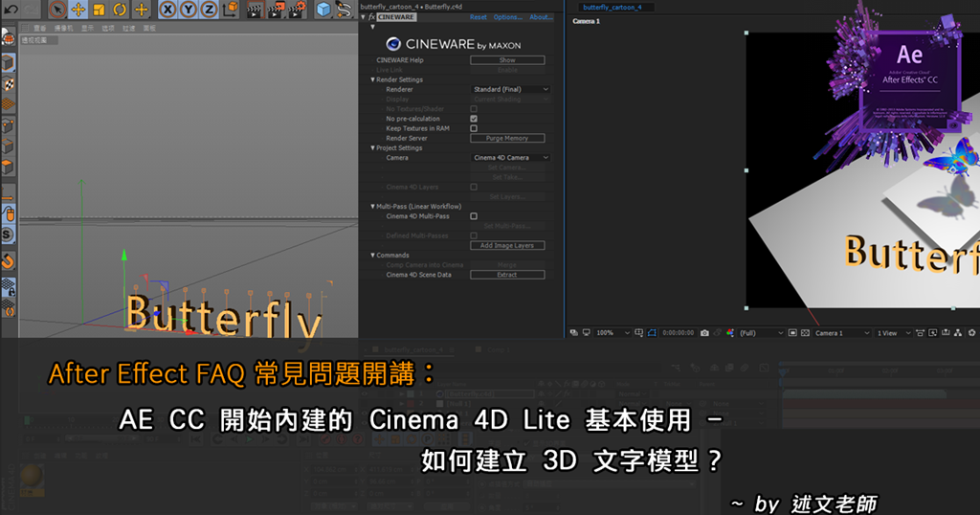Open the Renderer Standard (Final) dropdown
The width and height of the screenshot is (980, 515).
pos(510,89)
